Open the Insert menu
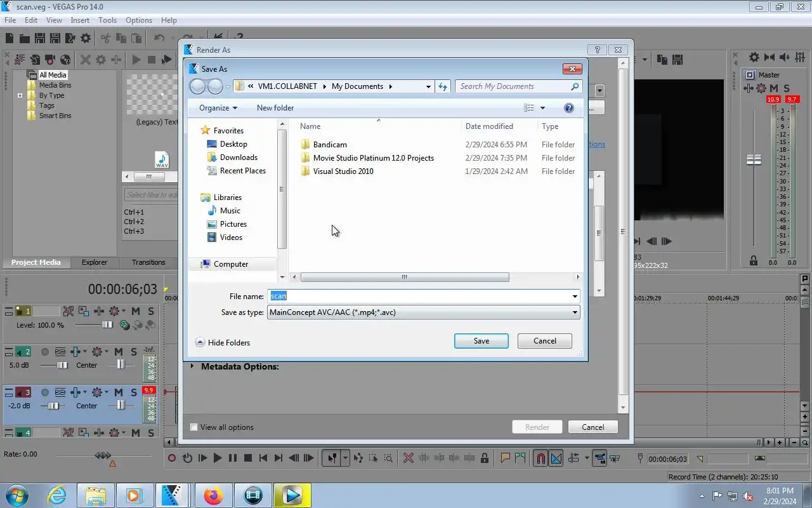The height and width of the screenshot is (508, 812). tap(80, 20)
